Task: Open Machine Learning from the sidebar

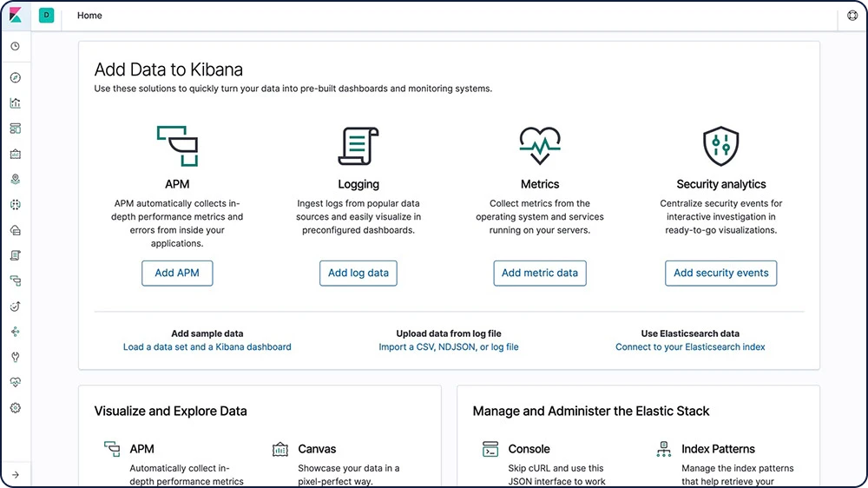Action: pyautogui.click(x=16, y=204)
